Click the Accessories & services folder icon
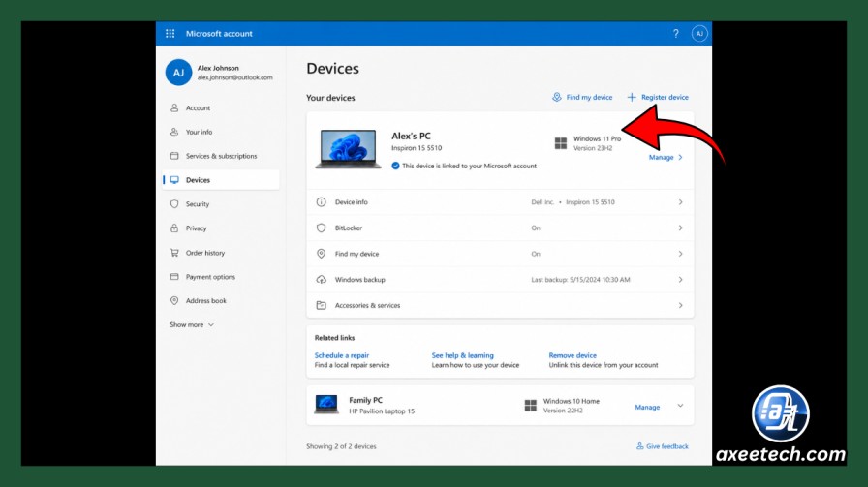Screen dimensions: 868x487 pos(321,305)
